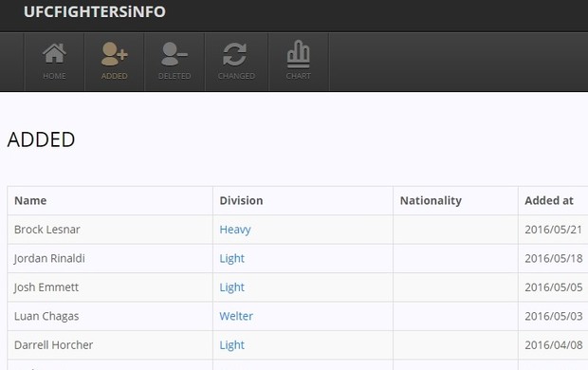588x370 pixels.
Task: Click the date 2016/05/21
Action: (x=554, y=230)
